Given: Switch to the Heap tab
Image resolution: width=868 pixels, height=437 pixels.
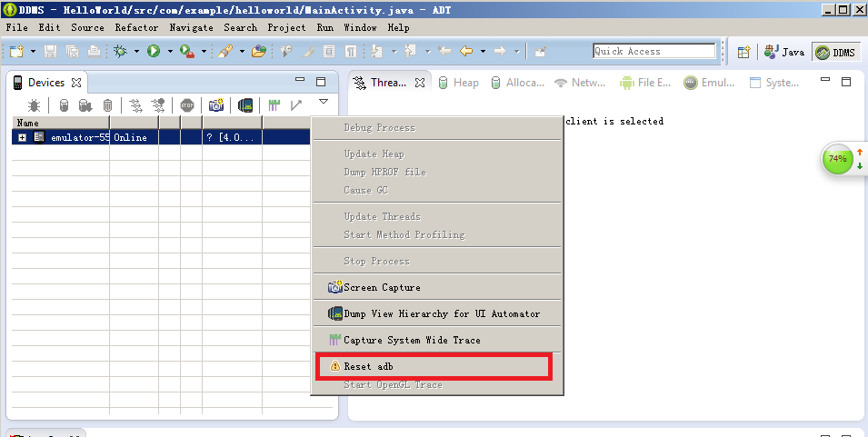Looking at the screenshot, I should [459, 83].
